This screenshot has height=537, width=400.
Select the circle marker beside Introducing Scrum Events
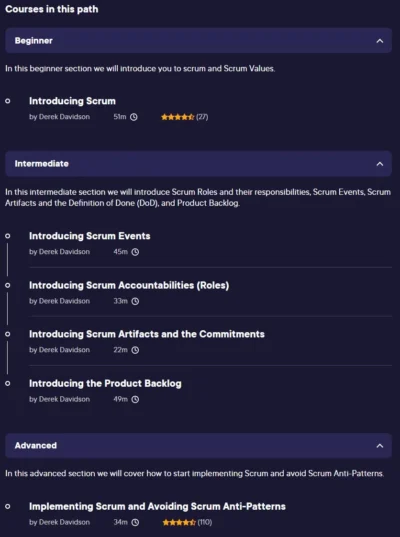8,236
